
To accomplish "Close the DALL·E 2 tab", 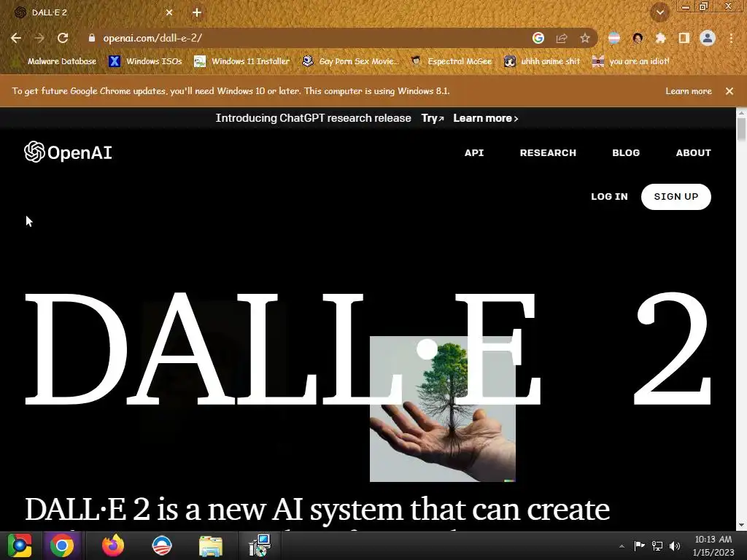I will point(169,13).
